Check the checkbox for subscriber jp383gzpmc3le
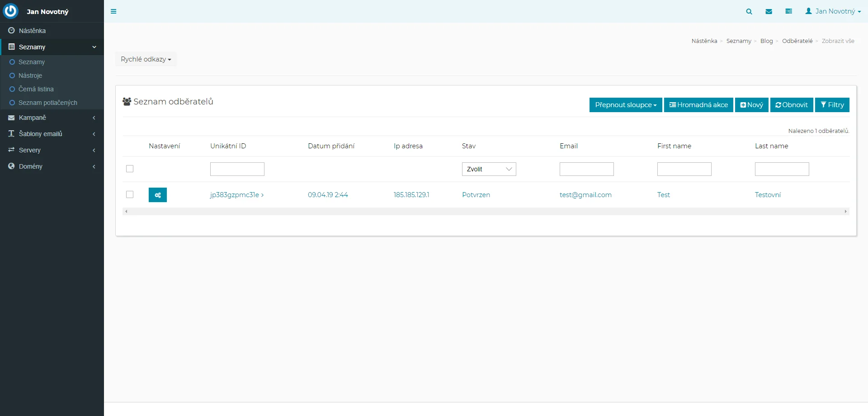The height and width of the screenshot is (416, 868). 130,194
